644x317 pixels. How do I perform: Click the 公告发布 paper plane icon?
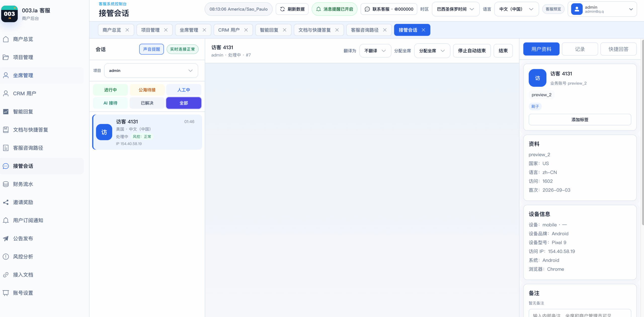[6, 239]
